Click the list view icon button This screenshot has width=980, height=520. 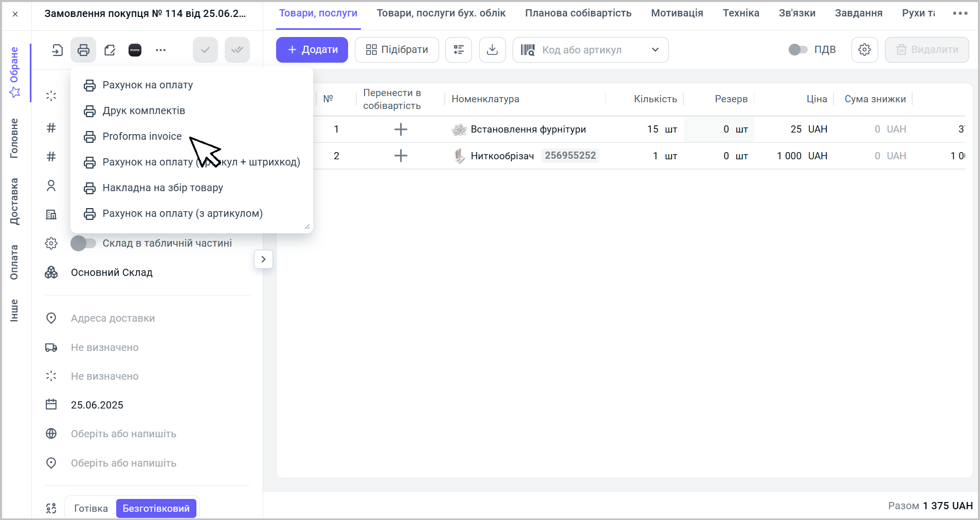click(458, 50)
